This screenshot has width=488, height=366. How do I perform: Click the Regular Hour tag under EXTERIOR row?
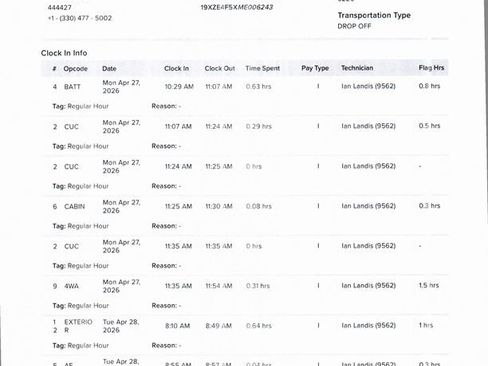88,346
